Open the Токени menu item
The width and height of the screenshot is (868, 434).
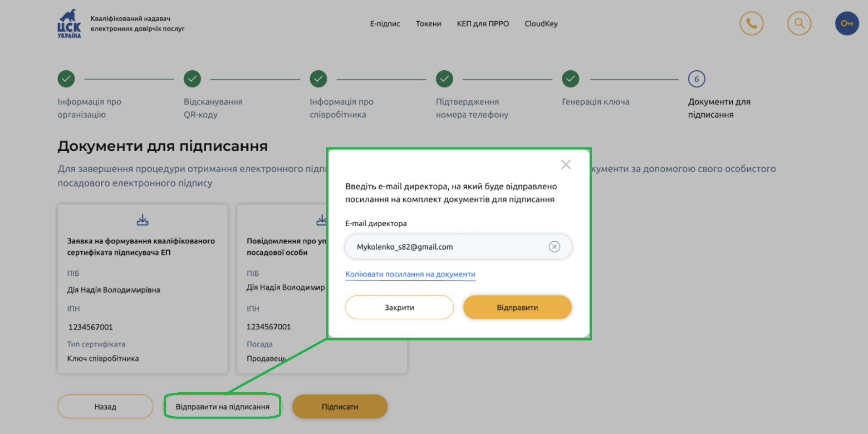pos(428,24)
